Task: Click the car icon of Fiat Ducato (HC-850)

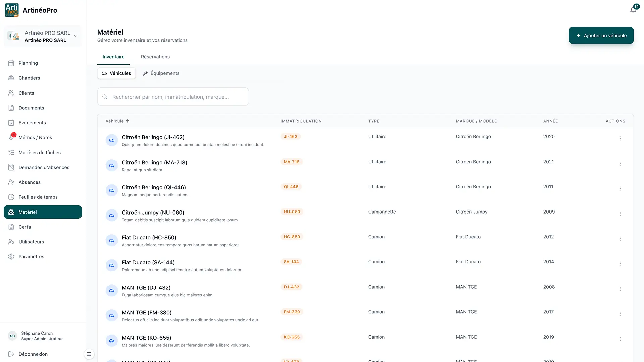Action: pos(112,241)
